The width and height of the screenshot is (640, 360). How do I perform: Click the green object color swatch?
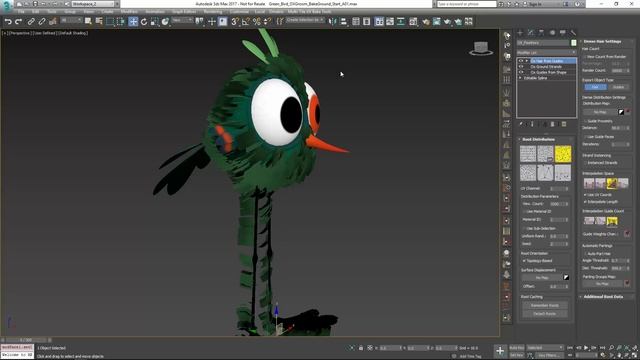(x=573, y=43)
